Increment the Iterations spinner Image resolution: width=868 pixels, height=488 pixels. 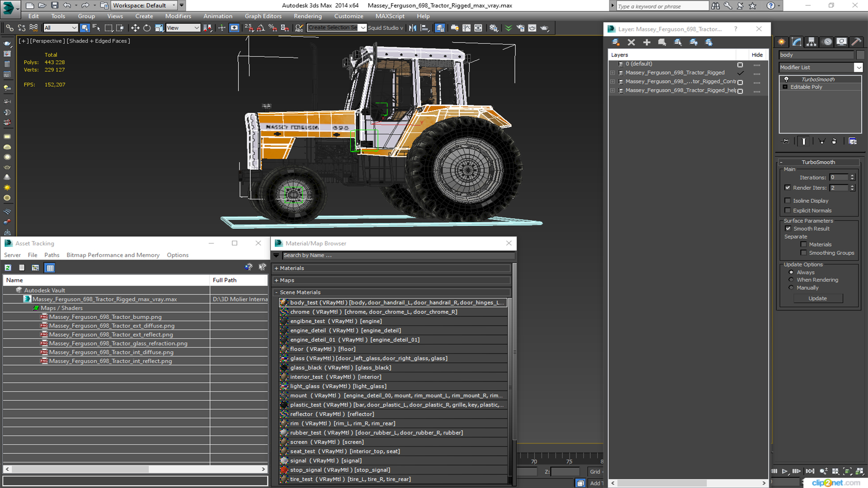tap(852, 176)
